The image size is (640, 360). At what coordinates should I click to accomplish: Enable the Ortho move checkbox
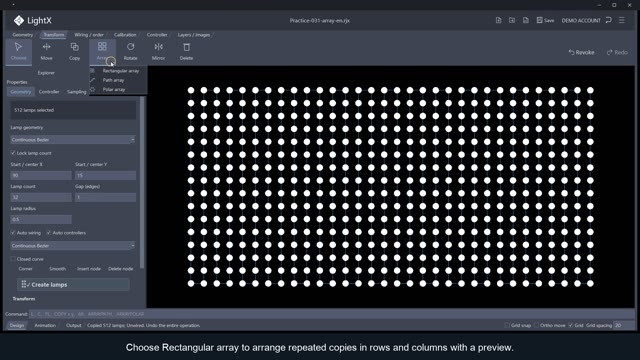(x=536, y=325)
